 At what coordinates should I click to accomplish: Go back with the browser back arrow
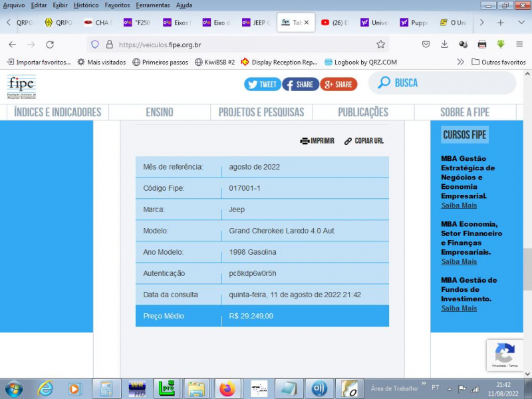pos(13,45)
